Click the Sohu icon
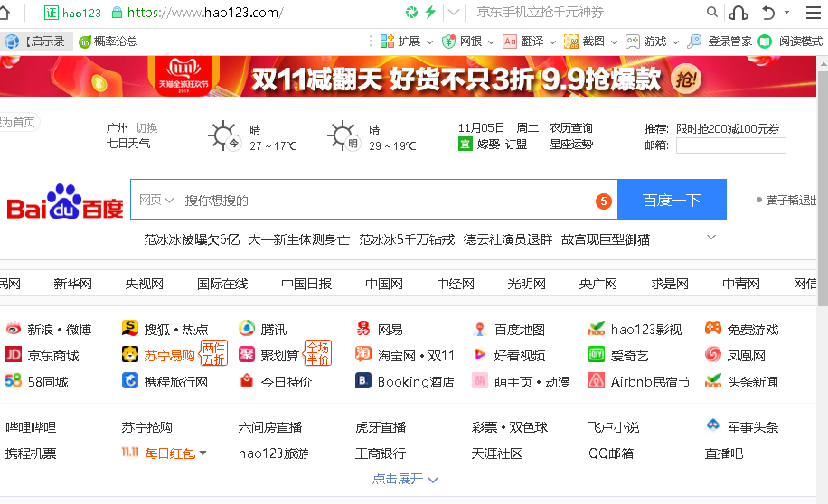This screenshot has height=504, width=828. coord(130,328)
